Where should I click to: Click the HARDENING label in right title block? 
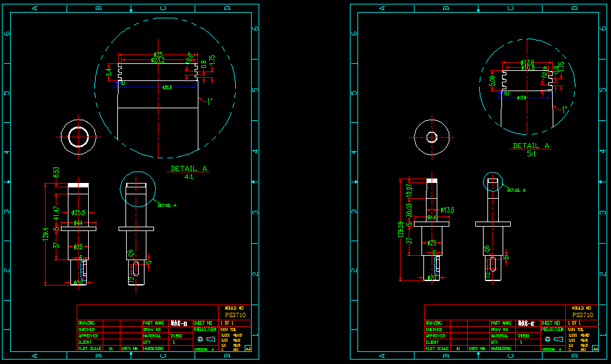[501, 349]
